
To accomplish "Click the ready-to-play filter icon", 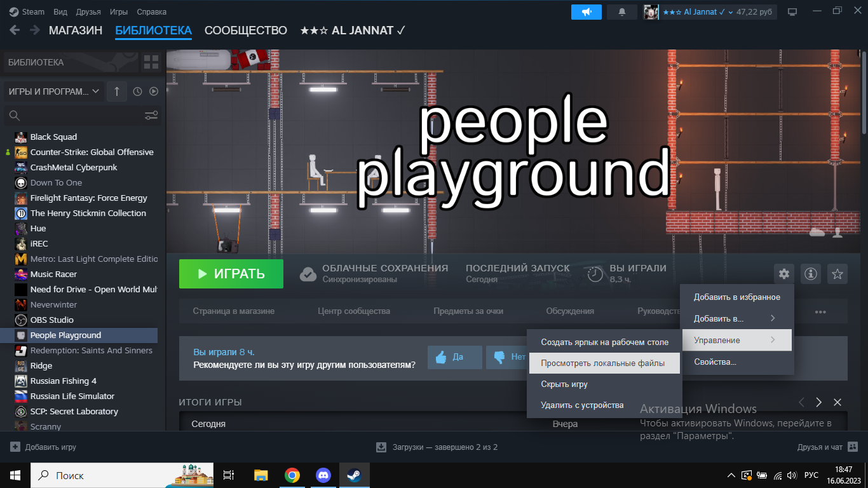I will click(153, 91).
